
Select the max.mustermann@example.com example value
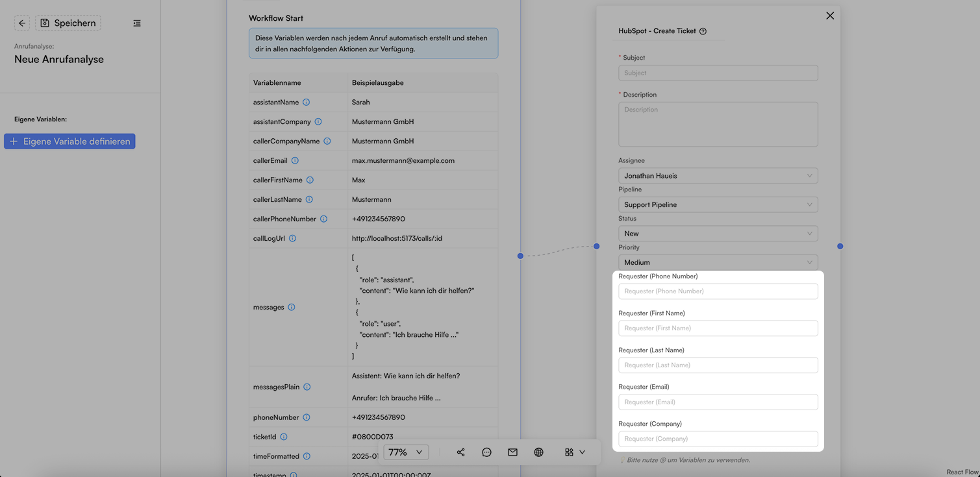[403, 161]
